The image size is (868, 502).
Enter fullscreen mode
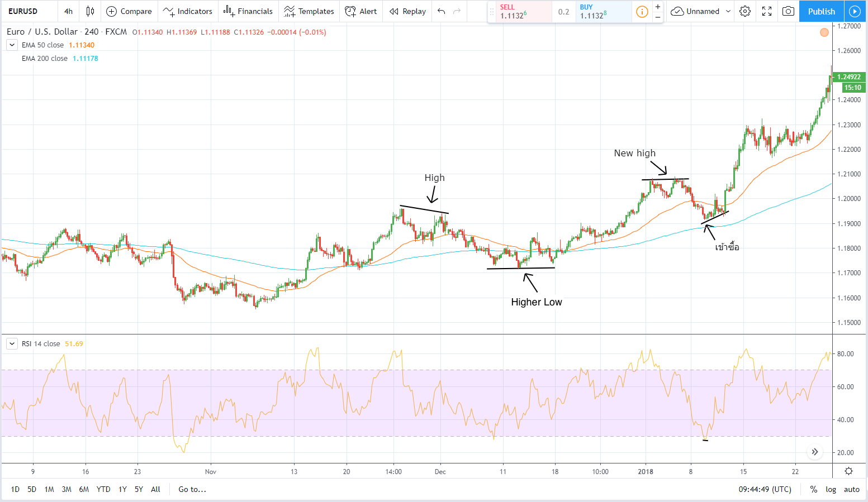click(x=767, y=11)
